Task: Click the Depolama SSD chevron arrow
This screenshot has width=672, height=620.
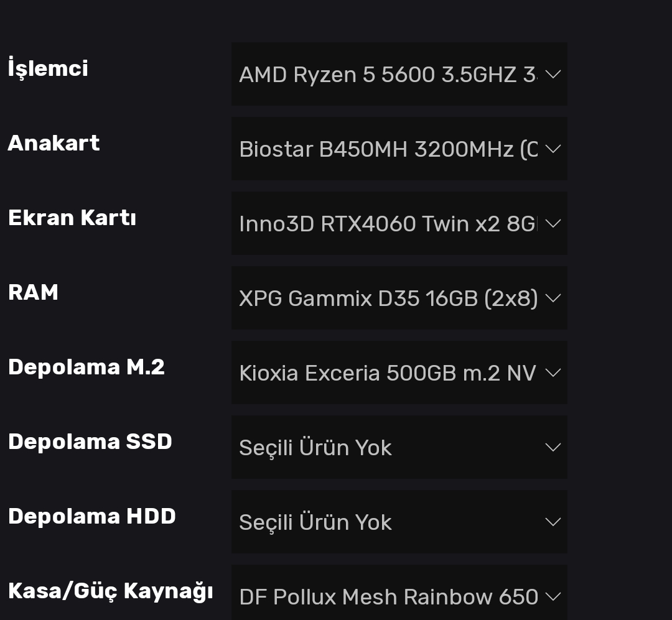Action: point(553,447)
